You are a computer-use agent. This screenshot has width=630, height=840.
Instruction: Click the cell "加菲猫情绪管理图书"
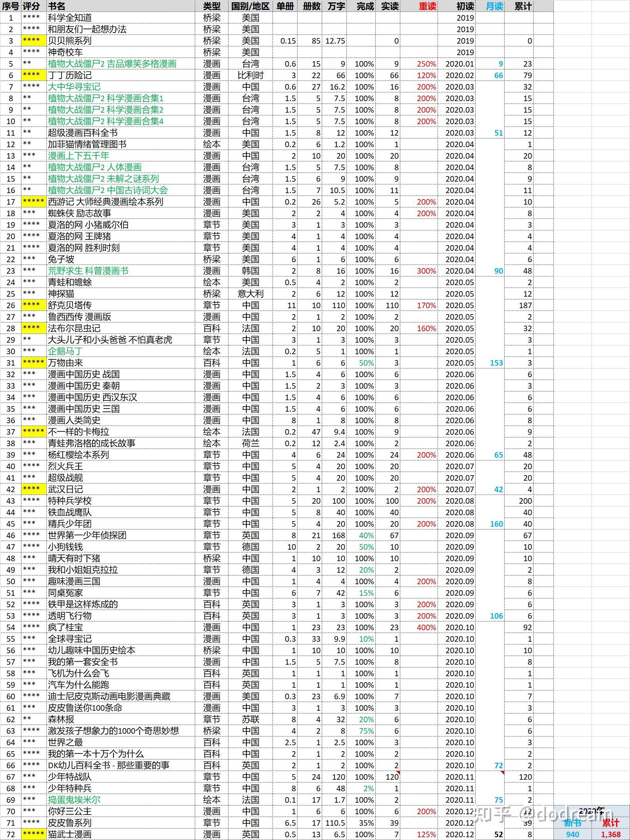coord(87,144)
